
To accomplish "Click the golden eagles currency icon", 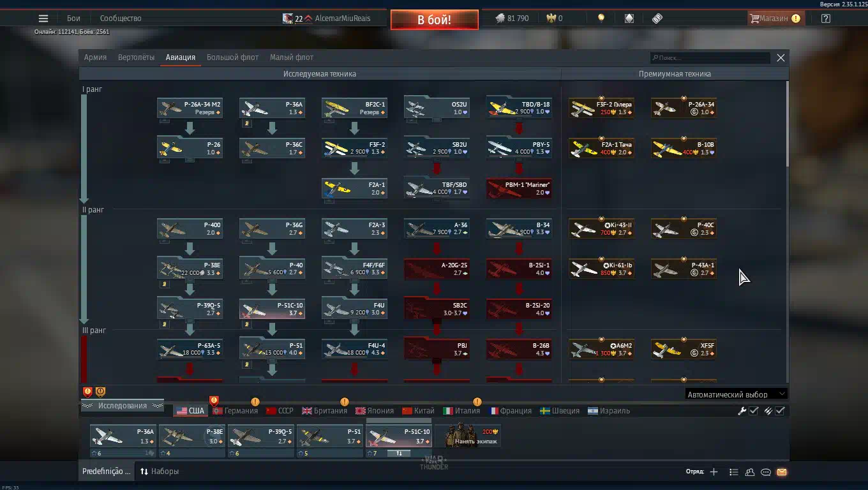I will pos(551,19).
